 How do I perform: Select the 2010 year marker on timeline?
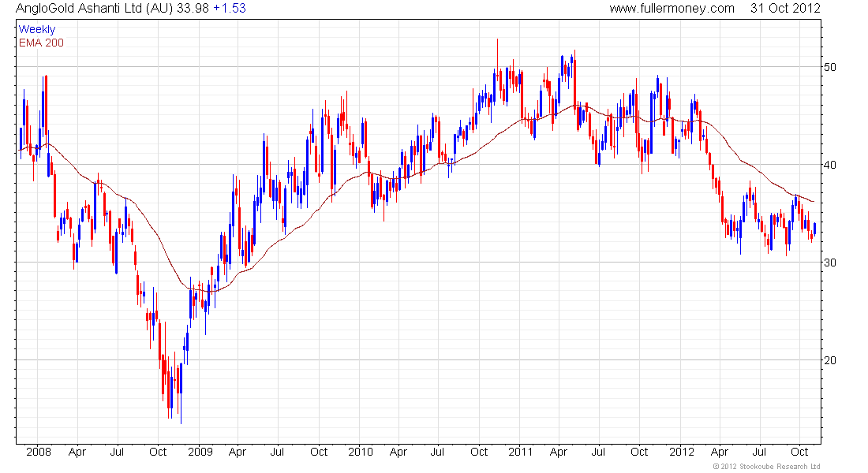tap(361, 452)
